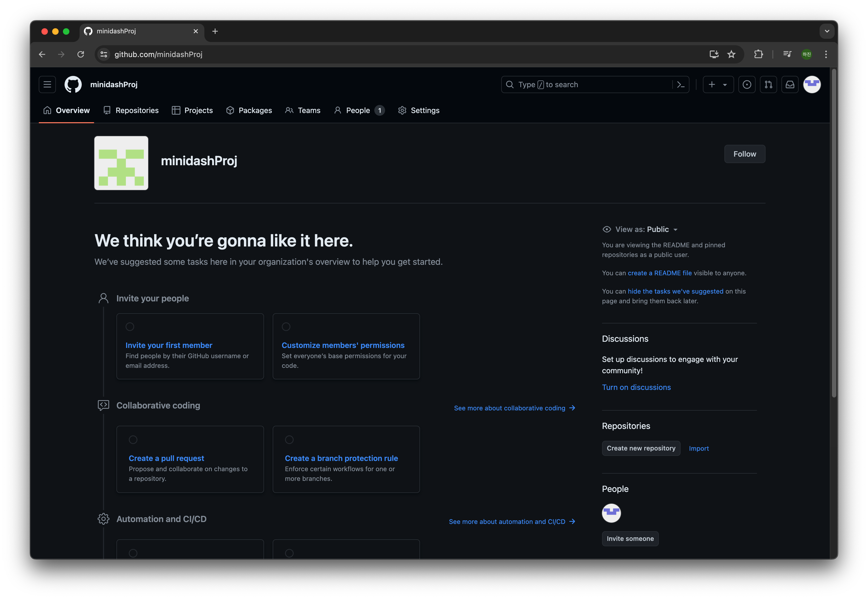868x599 pixels.
Task: Open See more about collaborative coding link
Action: [x=514, y=408]
